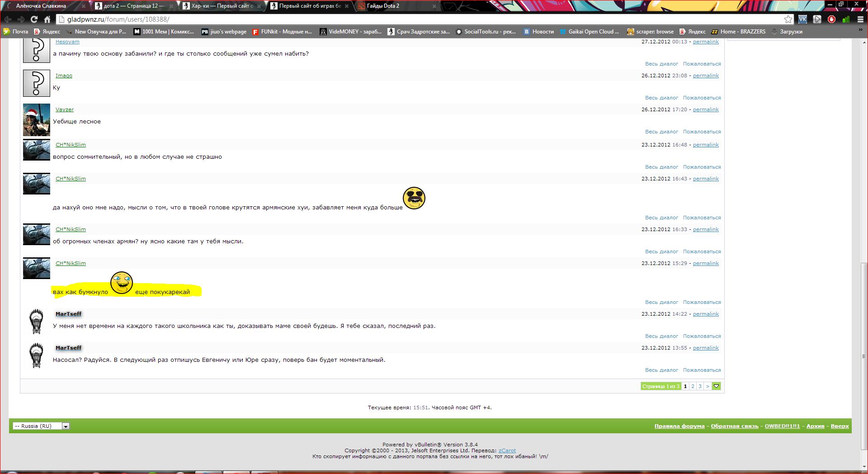This screenshot has height=474, width=868.
Task: Reload the page with the refresh icon
Action: [x=34, y=19]
